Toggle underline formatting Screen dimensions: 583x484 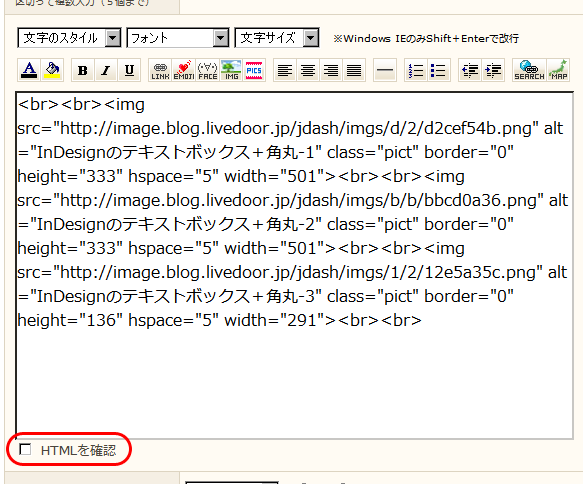(129, 70)
